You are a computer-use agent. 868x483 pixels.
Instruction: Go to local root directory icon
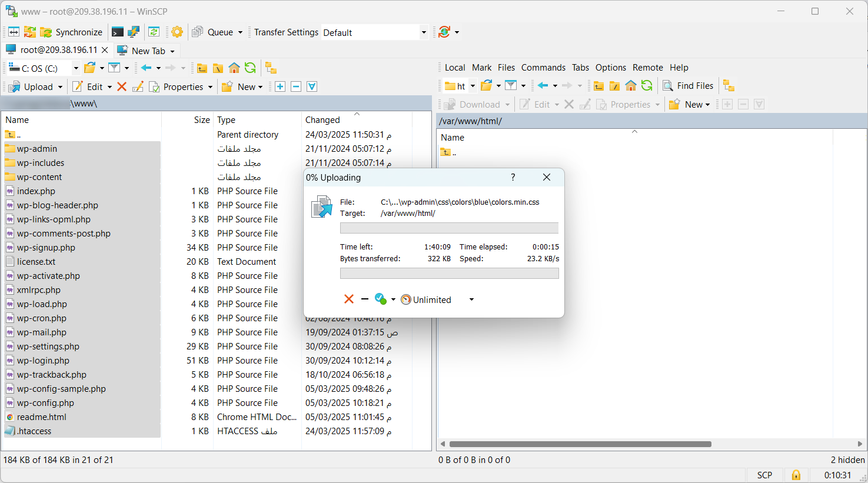tap(218, 68)
